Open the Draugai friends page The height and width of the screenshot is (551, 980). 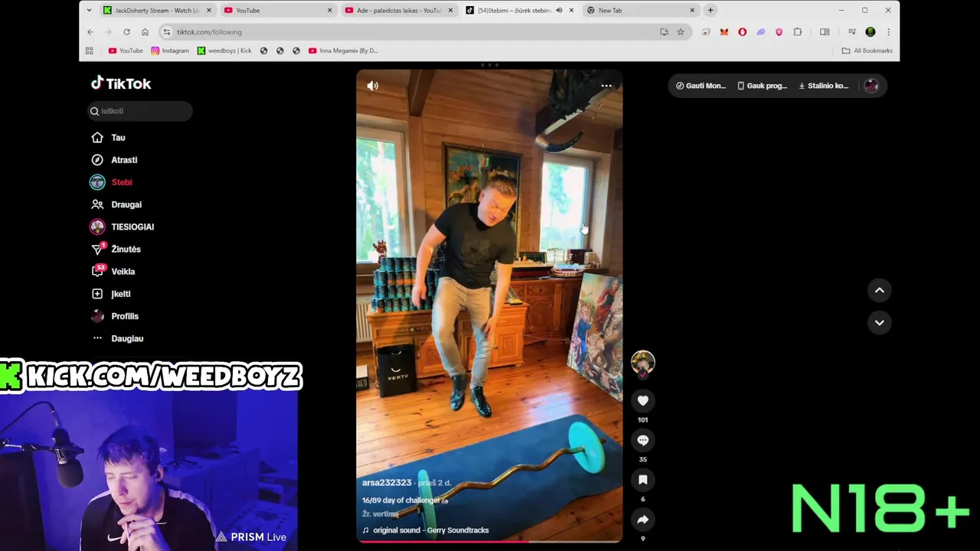point(126,204)
